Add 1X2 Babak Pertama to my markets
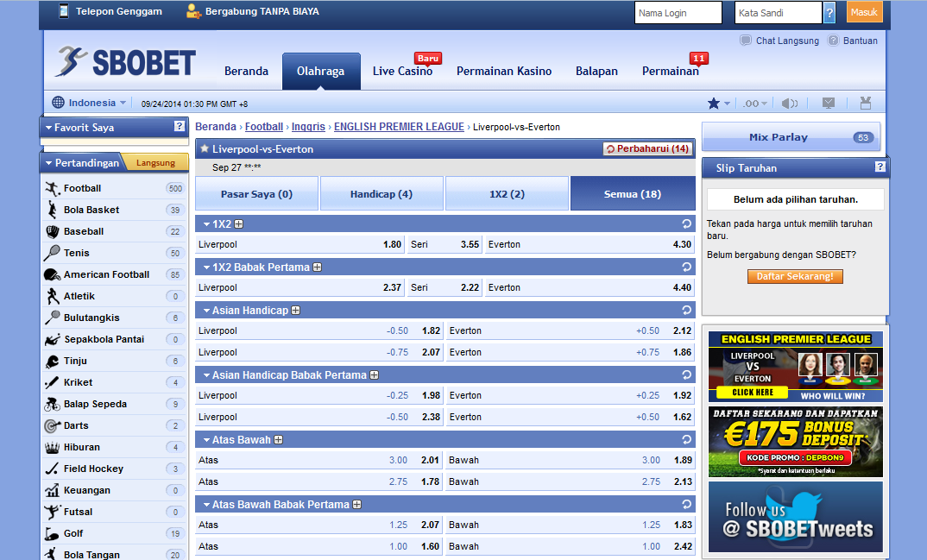Screen dimensions: 927x560 pos(318,267)
